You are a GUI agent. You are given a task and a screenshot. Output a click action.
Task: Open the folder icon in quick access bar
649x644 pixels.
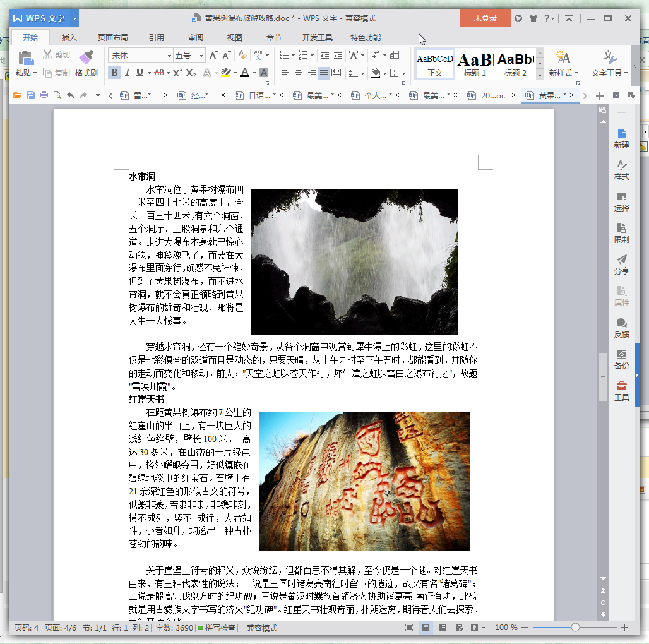click(x=18, y=95)
